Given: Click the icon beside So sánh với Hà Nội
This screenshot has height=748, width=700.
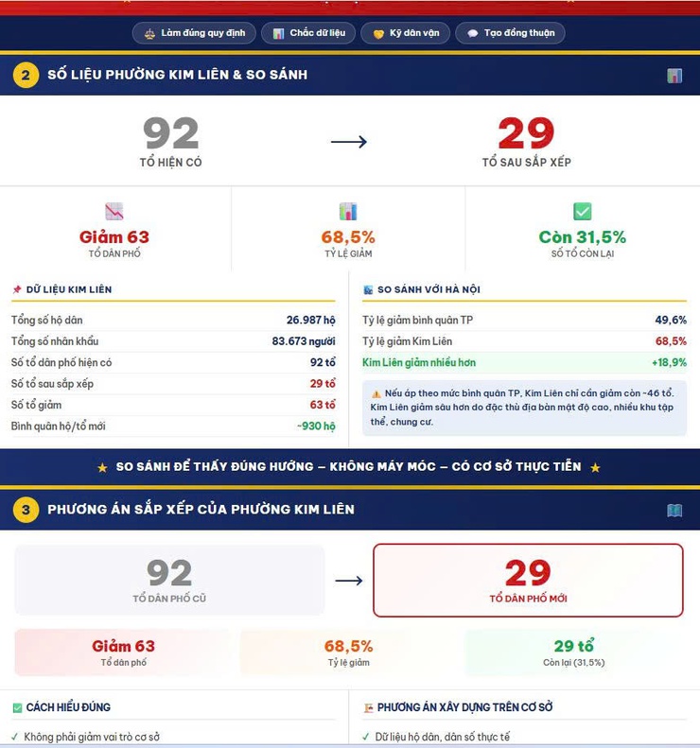Looking at the screenshot, I should point(368,289).
